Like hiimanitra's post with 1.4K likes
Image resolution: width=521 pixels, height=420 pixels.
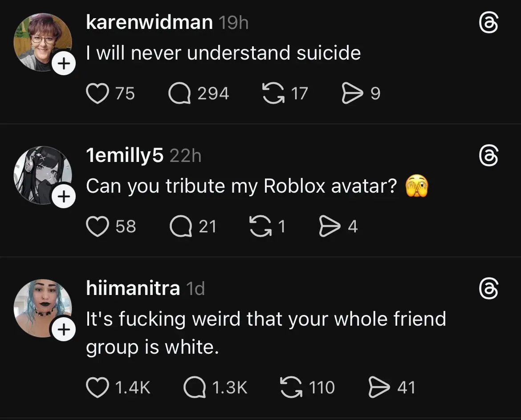(x=97, y=387)
